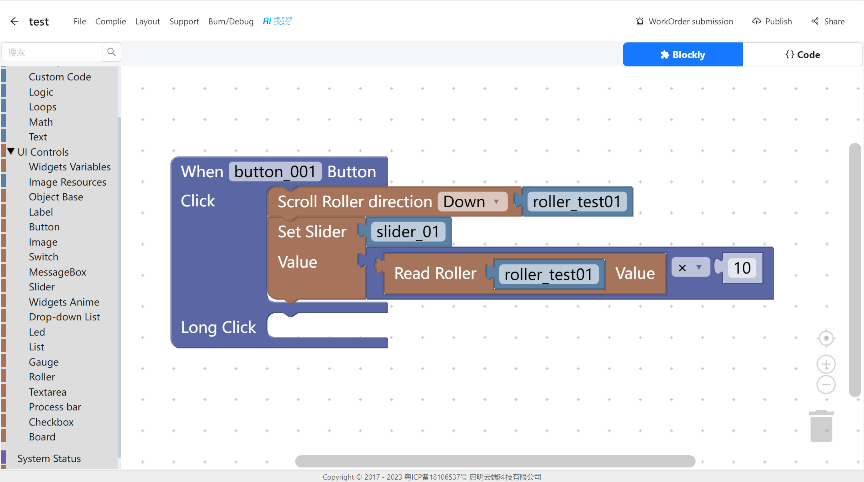Screen dimensions: 864x482
Task: Click the WorkOrder submission icon
Action: click(x=640, y=21)
